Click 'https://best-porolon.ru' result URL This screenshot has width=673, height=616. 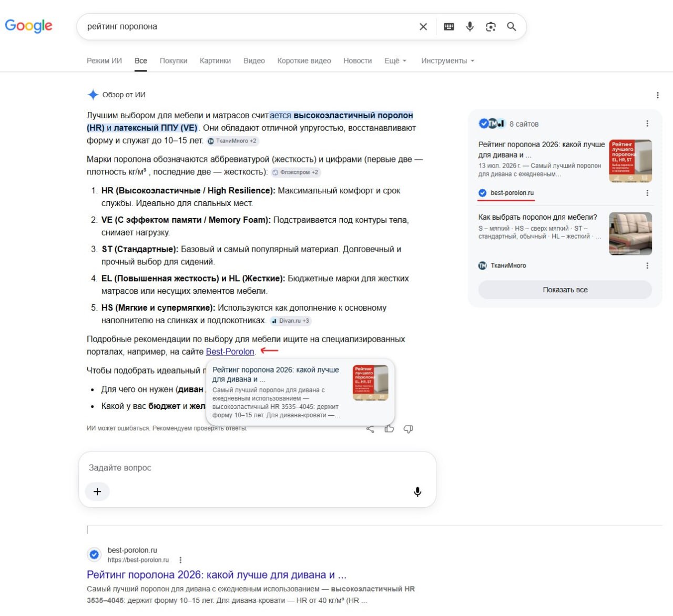[x=138, y=560]
